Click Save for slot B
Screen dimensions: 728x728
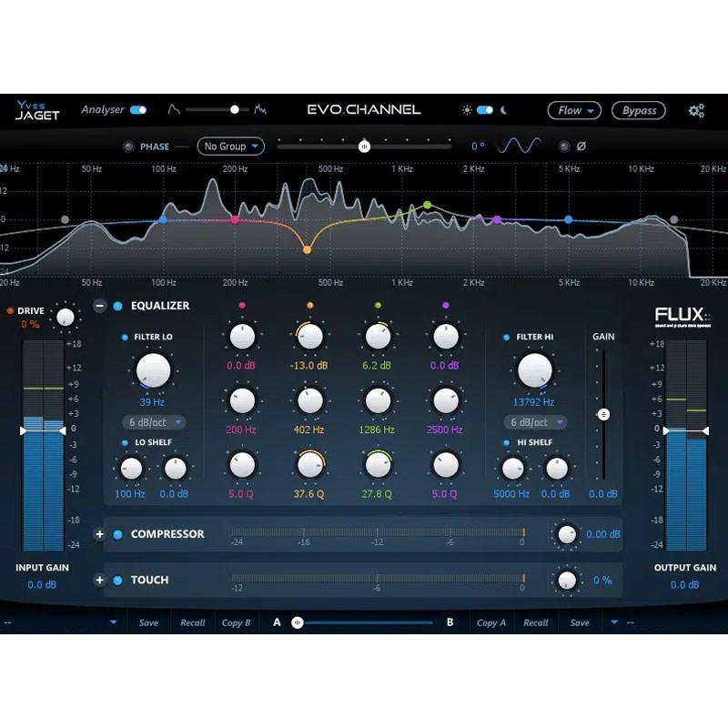click(580, 623)
